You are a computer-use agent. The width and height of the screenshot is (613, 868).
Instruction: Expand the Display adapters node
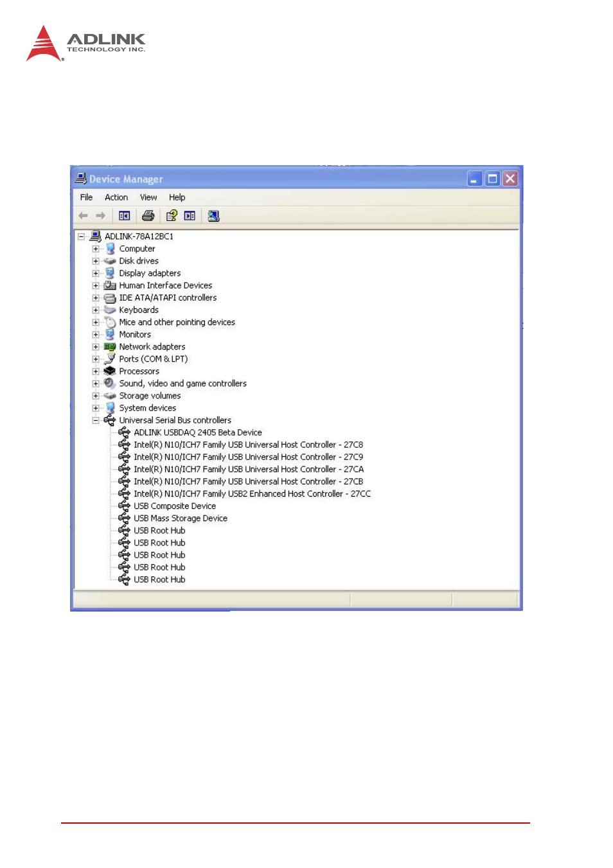(96, 273)
